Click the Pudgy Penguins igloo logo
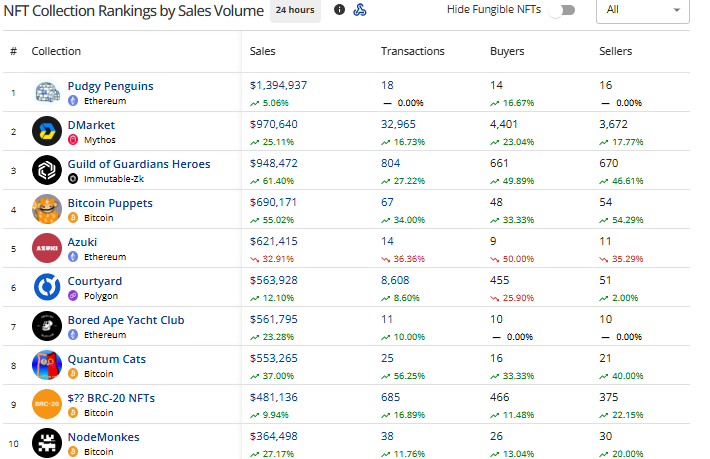The height and width of the screenshot is (459, 710). [x=47, y=92]
